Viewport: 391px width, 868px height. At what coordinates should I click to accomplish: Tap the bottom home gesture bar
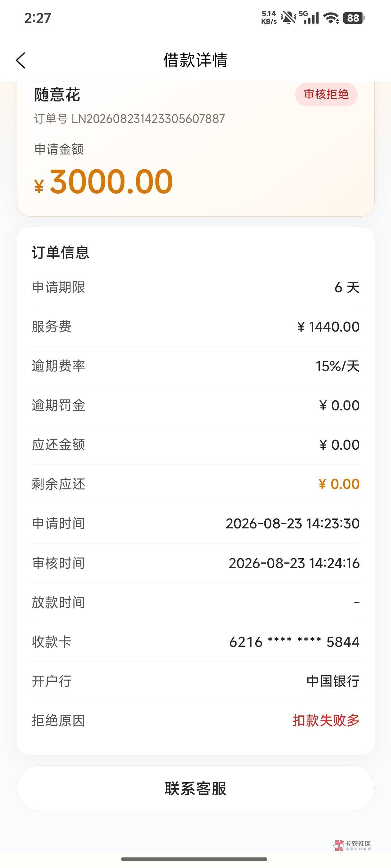194,859
